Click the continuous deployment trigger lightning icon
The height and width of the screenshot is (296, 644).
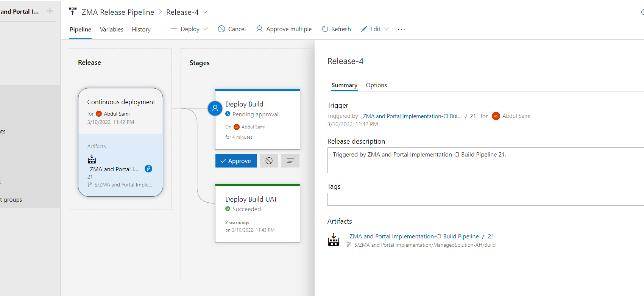148,169
